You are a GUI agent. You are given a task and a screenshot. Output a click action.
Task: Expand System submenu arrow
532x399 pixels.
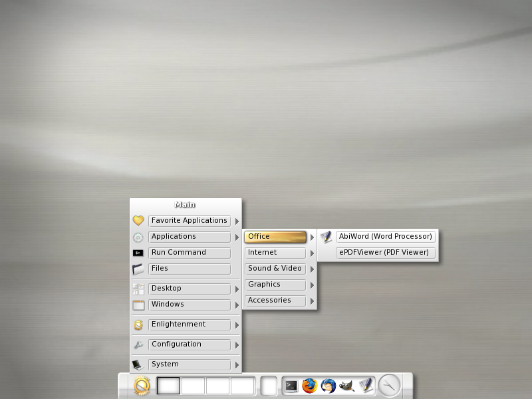tap(237, 365)
